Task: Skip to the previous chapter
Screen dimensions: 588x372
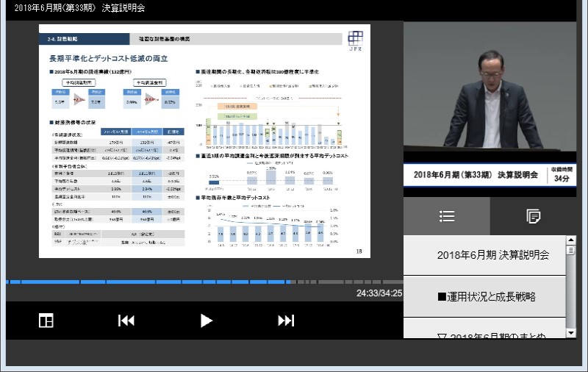Action: tap(126, 321)
